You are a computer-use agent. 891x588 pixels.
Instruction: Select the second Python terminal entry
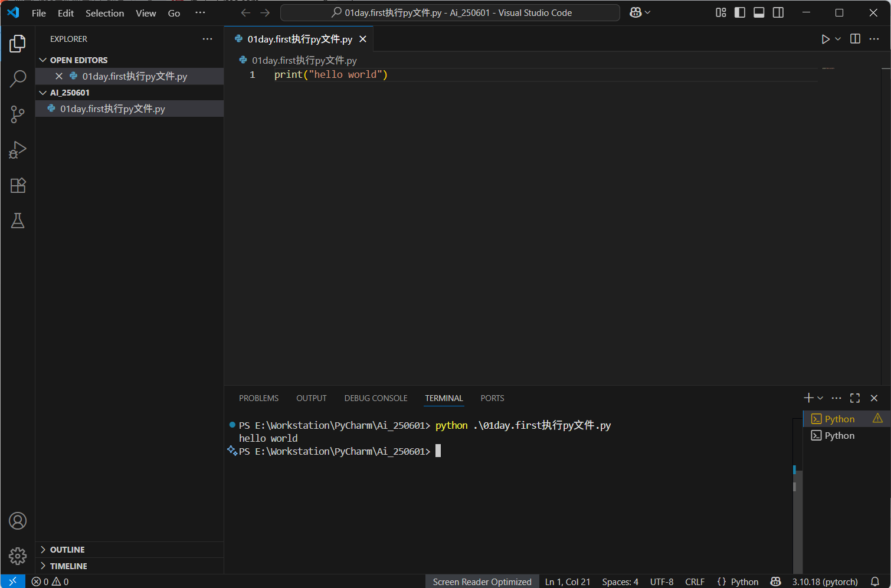(x=847, y=435)
